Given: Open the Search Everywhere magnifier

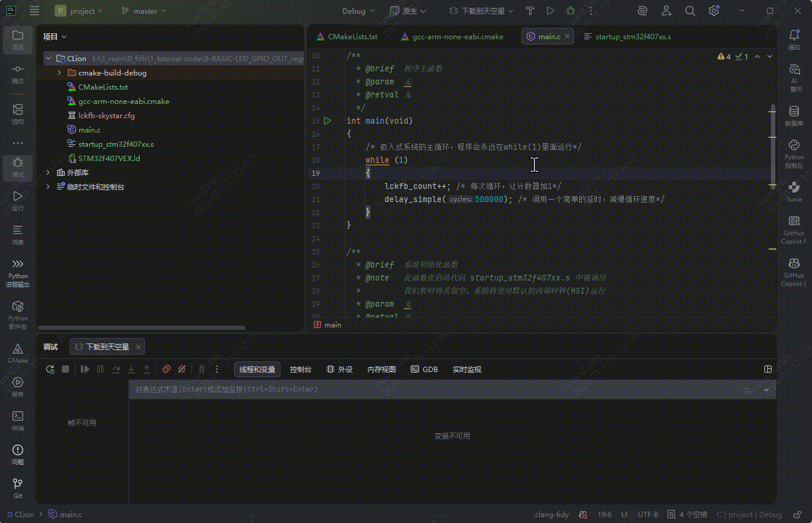Looking at the screenshot, I should coord(690,11).
